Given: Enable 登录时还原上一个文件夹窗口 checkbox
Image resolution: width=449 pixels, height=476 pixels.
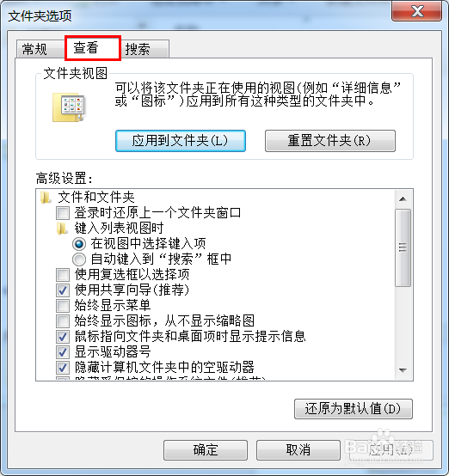Looking at the screenshot, I should (x=63, y=213).
